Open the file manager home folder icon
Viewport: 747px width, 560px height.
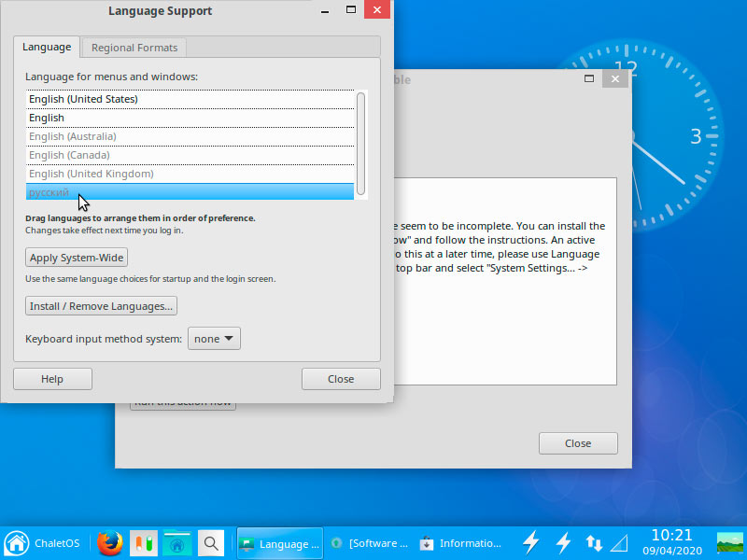176,543
